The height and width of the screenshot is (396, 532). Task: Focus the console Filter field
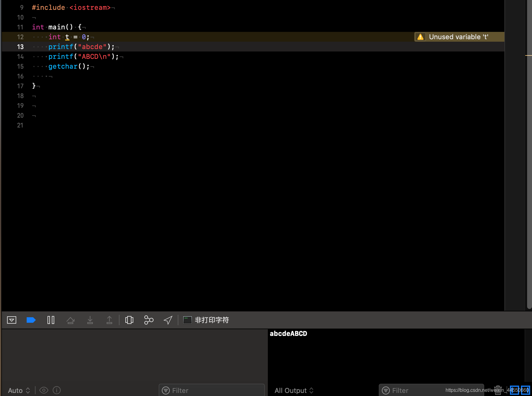click(431, 390)
